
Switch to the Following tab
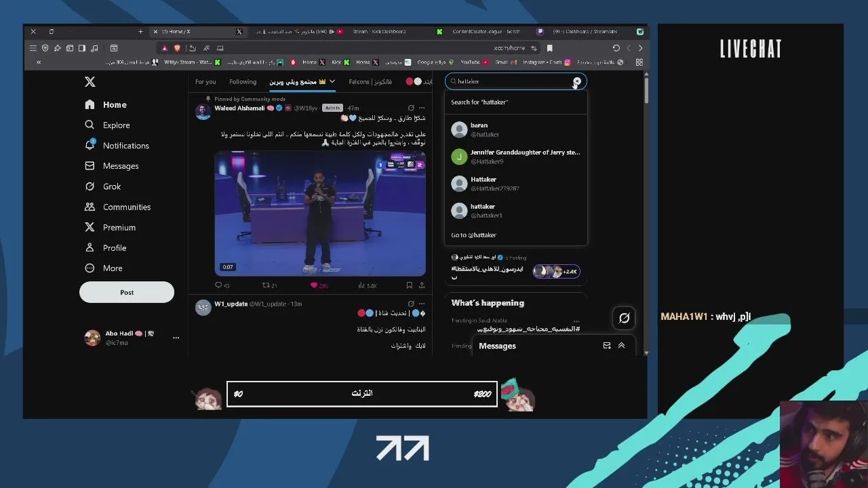pos(243,81)
